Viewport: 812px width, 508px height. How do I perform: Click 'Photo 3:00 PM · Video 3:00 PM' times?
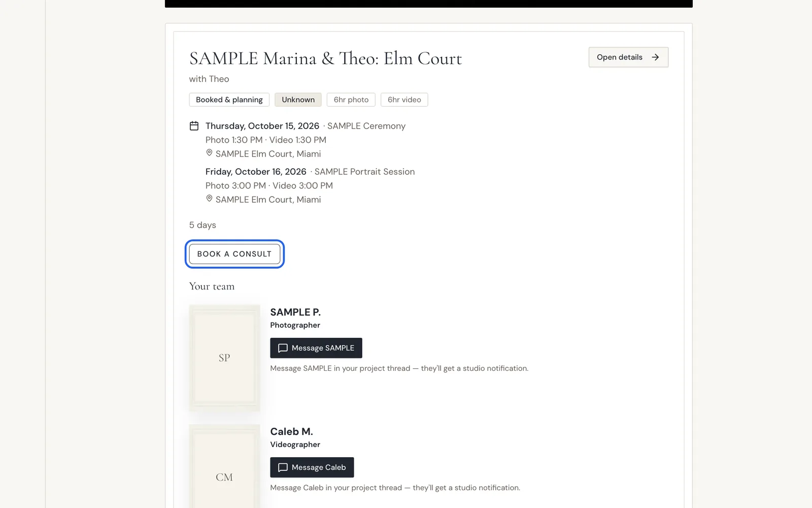(269, 185)
